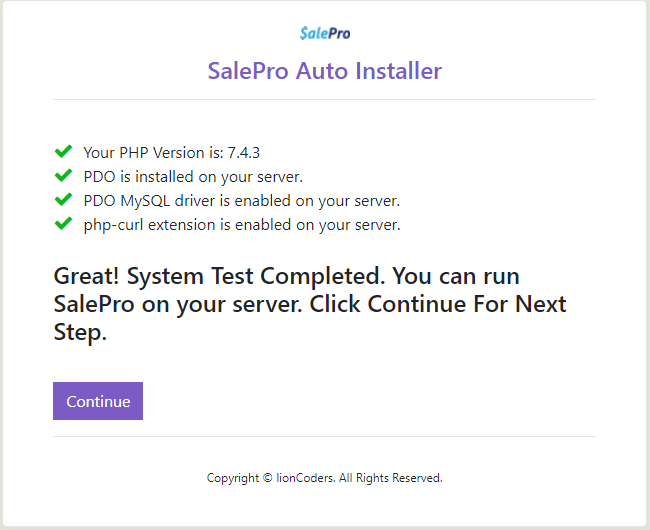Image resolution: width=650 pixels, height=530 pixels.
Task: Click the divider line below Continue button
Action: click(x=325, y=436)
